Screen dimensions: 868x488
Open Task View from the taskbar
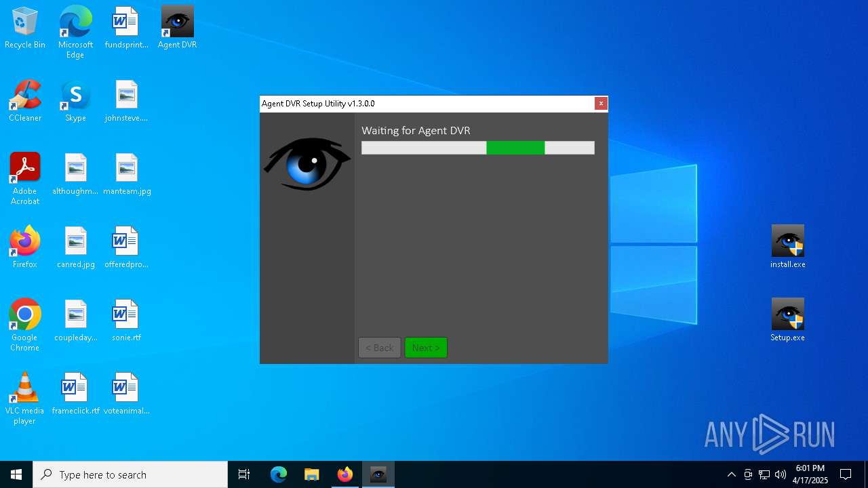coord(244,474)
